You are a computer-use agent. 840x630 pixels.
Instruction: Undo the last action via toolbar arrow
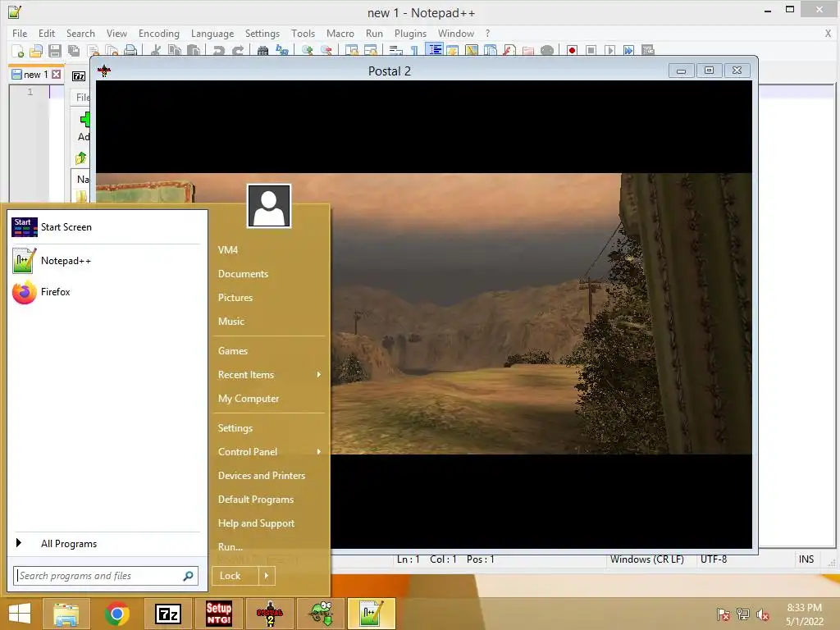coord(218,51)
